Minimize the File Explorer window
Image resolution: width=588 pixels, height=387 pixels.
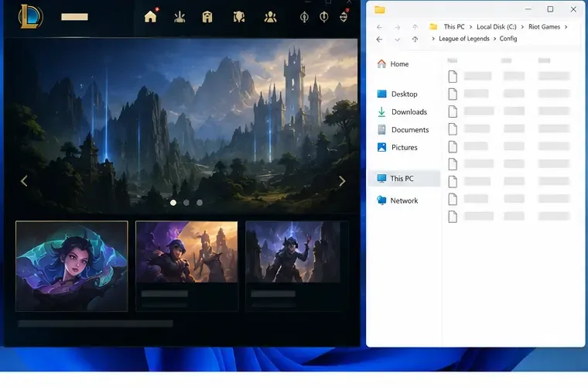[528, 9]
